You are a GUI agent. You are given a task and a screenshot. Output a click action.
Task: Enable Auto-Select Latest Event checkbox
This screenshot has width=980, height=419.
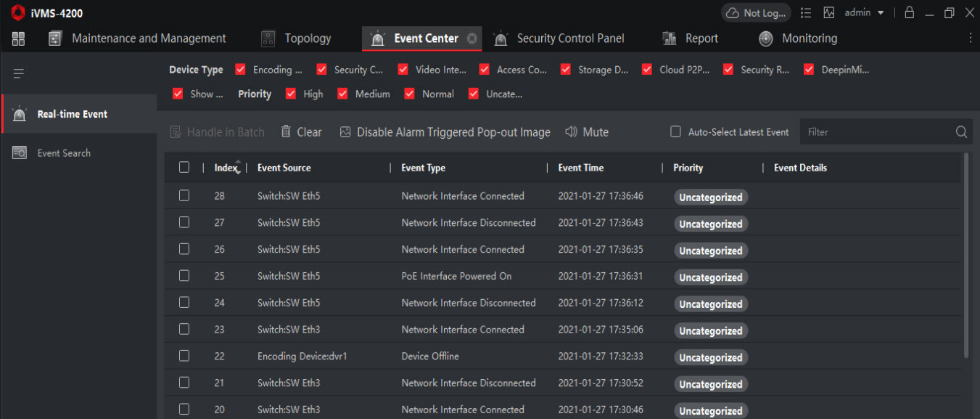(675, 132)
